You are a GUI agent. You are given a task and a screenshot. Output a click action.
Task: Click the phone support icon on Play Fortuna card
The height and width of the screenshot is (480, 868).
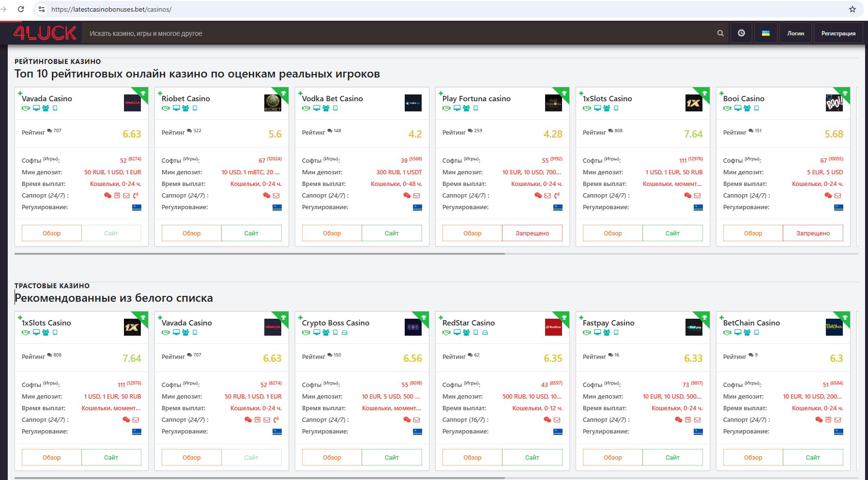pyautogui.click(x=557, y=196)
